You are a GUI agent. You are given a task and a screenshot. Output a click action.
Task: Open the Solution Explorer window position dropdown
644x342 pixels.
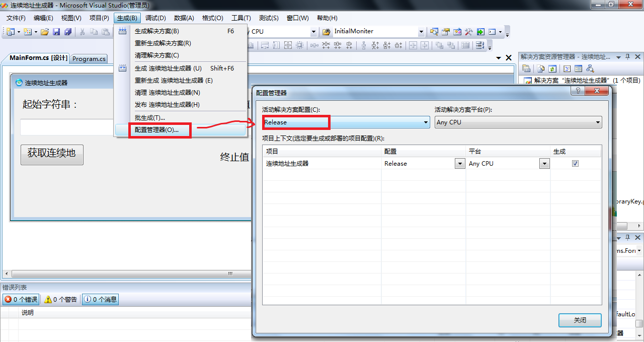(618, 56)
